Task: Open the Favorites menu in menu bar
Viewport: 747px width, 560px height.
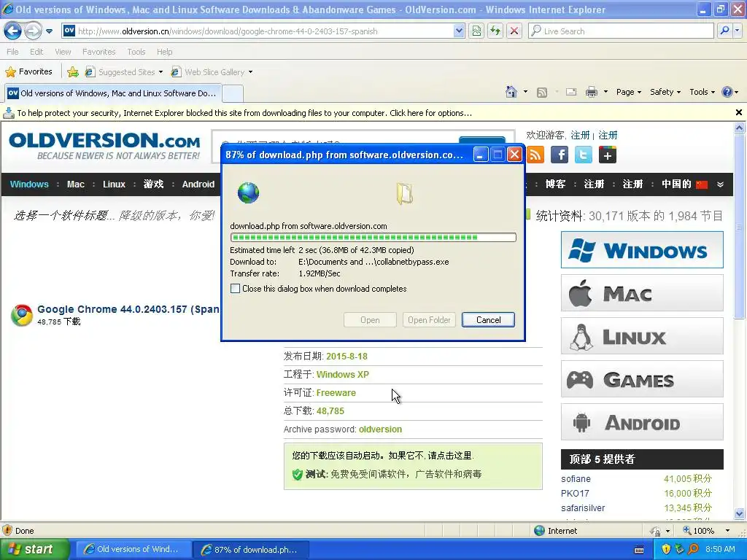Action: coord(99,52)
